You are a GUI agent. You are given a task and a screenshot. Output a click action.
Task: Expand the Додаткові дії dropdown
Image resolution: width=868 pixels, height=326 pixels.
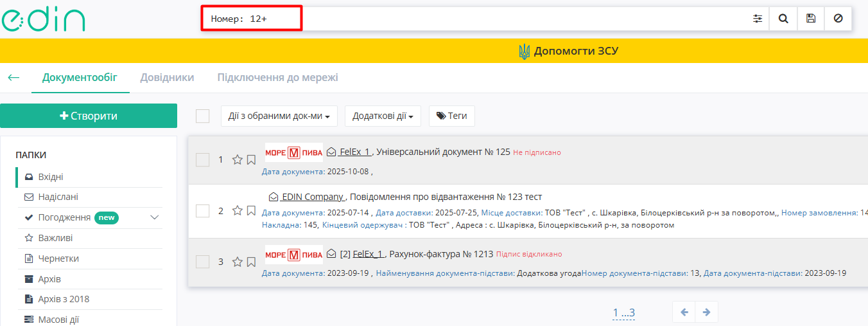[383, 116]
